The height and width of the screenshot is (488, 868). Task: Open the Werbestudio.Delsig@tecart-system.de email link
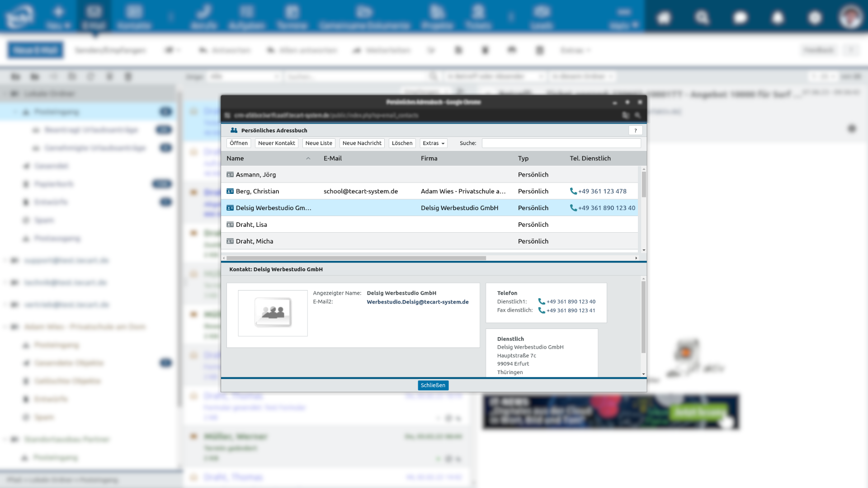point(417,302)
